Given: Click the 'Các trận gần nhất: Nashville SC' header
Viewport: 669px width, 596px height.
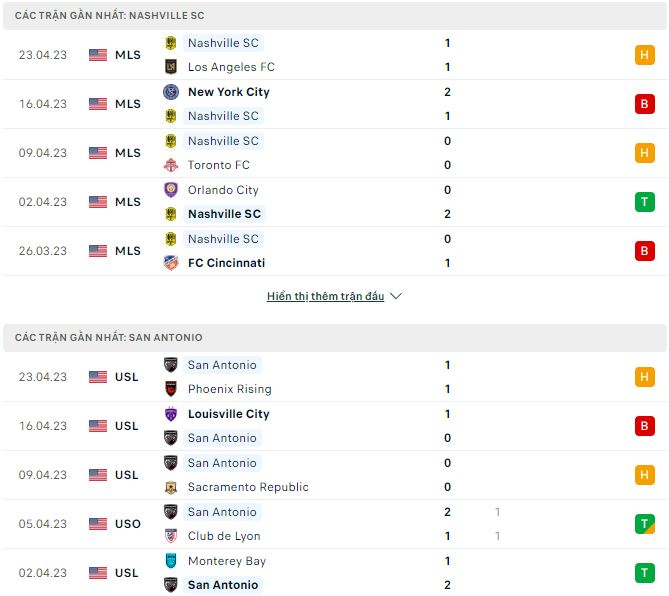Looking at the screenshot, I should click(111, 16).
